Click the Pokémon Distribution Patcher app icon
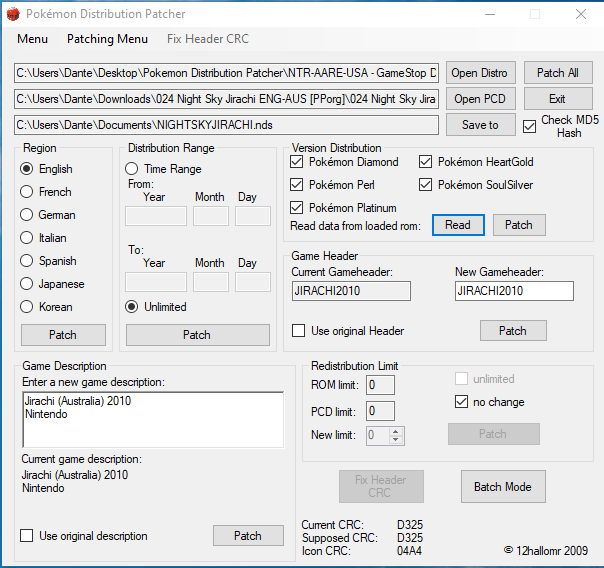The width and height of the screenshot is (604, 568). pyautogui.click(x=13, y=14)
